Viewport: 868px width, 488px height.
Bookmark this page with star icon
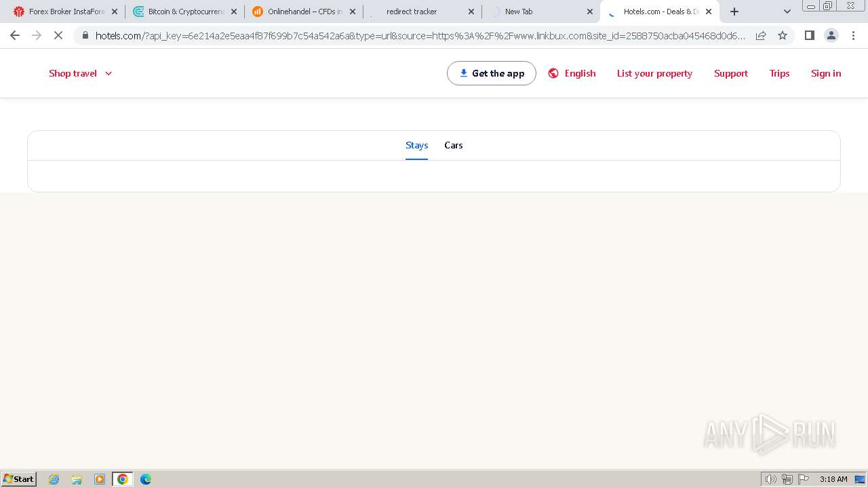(x=783, y=35)
